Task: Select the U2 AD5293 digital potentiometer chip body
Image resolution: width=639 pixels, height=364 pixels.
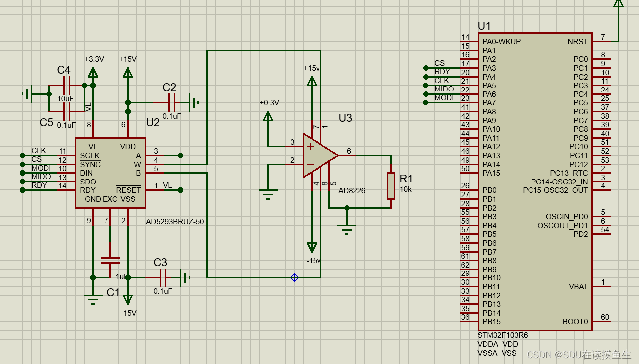Action: 110,173
